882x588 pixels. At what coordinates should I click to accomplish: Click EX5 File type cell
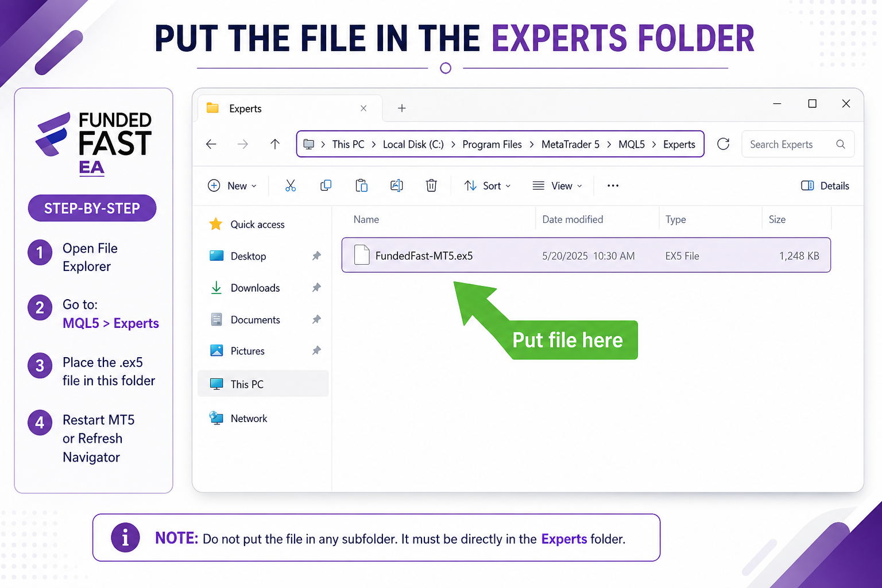click(682, 256)
